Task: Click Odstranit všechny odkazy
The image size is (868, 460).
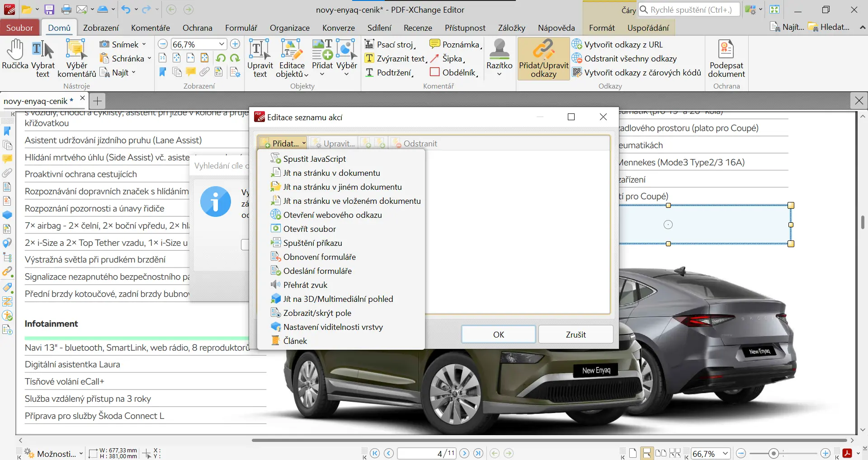Action: point(624,58)
